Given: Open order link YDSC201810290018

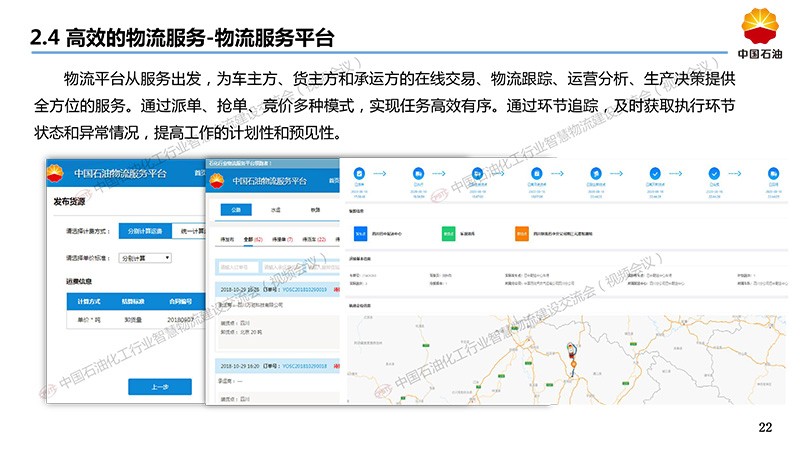Looking at the screenshot, I should pos(304,366).
